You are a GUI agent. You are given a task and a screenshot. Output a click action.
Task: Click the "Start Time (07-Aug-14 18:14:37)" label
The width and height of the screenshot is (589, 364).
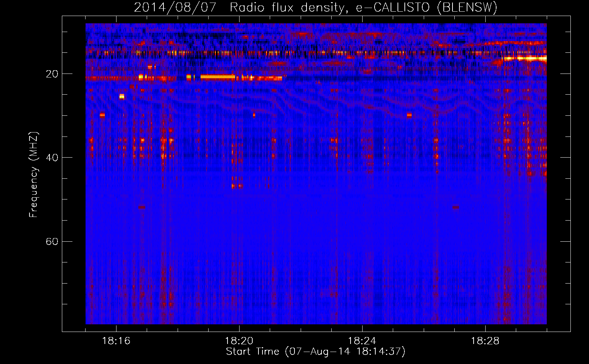316,352
